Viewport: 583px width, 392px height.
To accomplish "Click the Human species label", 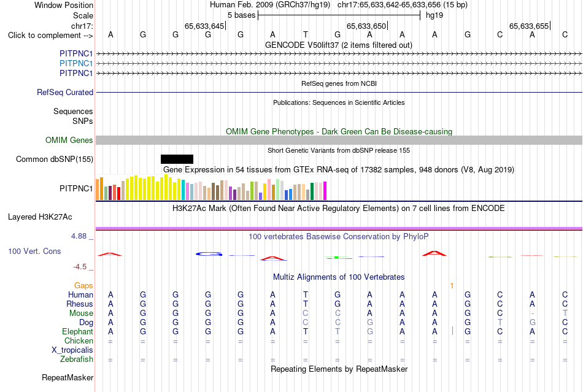I will 80,294.
